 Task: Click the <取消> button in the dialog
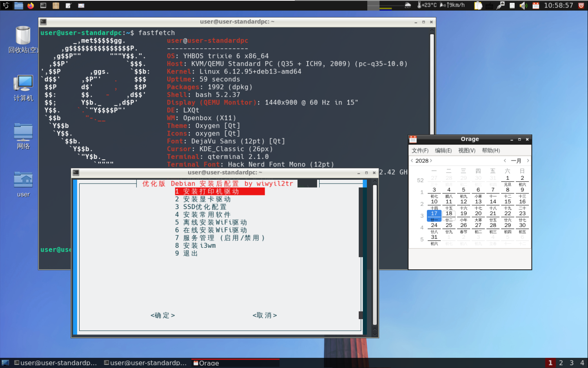265,315
